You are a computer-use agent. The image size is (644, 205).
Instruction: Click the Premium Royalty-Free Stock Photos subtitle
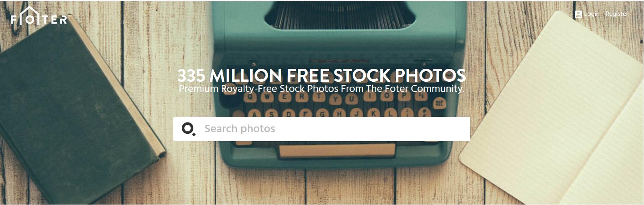click(321, 89)
